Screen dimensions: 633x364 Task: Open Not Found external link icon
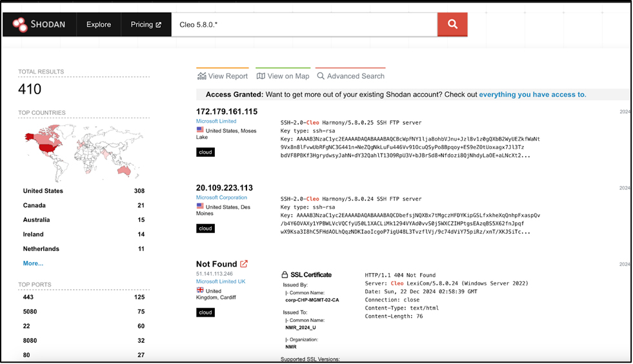(244, 264)
